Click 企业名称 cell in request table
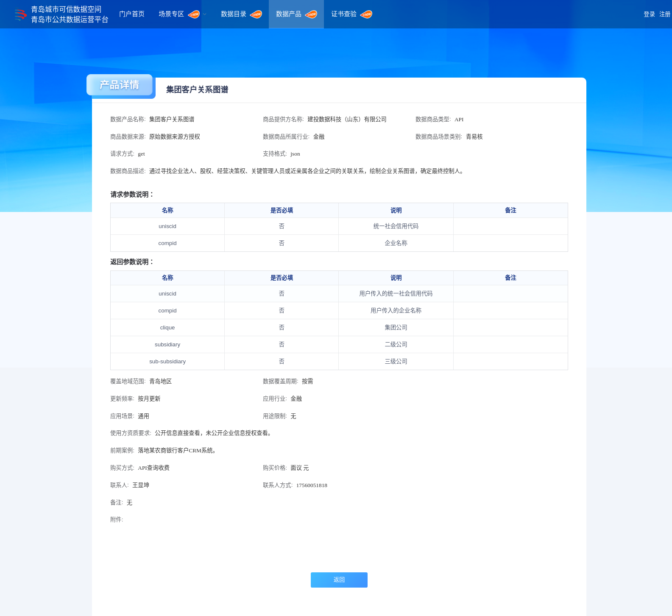The height and width of the screenshot is (616, 672). [396, 243]
